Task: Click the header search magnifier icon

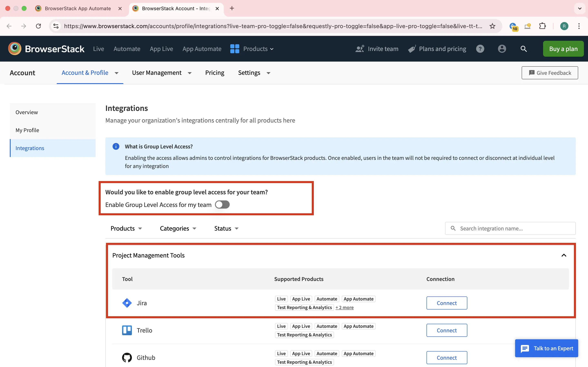Action: click(x=524, y=49)
